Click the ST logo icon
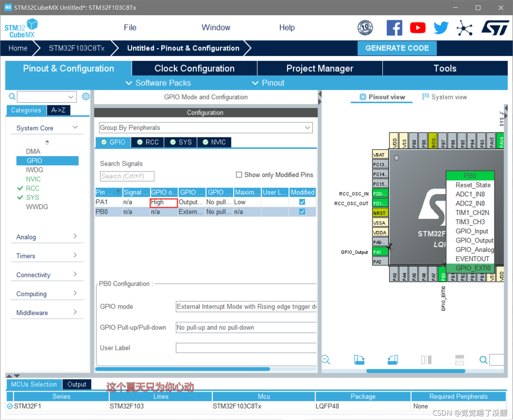Image resolution: width=513 pixels, height=420 pixels. pos(495,28)
